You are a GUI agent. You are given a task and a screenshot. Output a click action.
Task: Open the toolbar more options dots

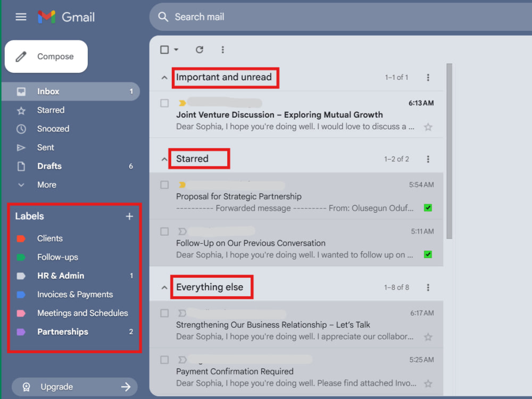[x=222, y=49]
